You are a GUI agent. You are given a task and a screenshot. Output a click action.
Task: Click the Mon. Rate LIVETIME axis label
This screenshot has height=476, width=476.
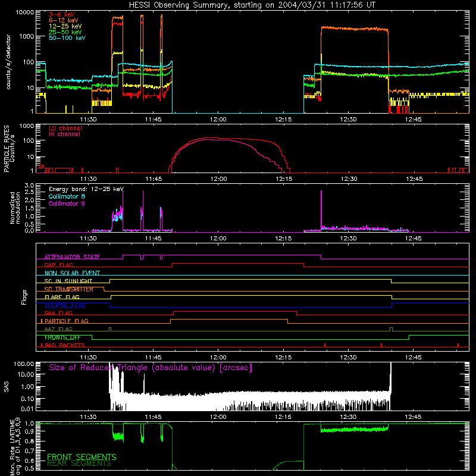coord(12,447)
